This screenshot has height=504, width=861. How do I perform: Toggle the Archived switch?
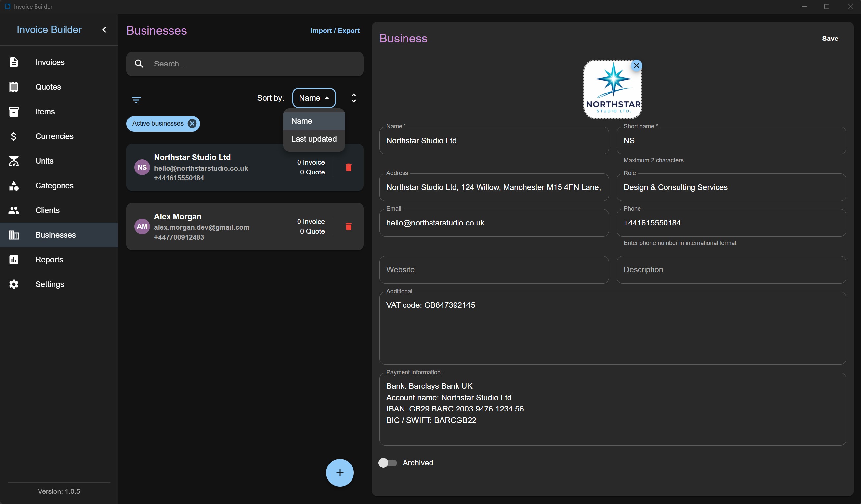point(387,463)
